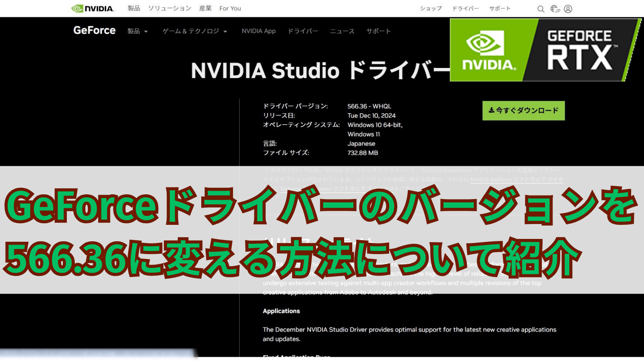Click the NVIDIA logo in the header

coord(93,8)
